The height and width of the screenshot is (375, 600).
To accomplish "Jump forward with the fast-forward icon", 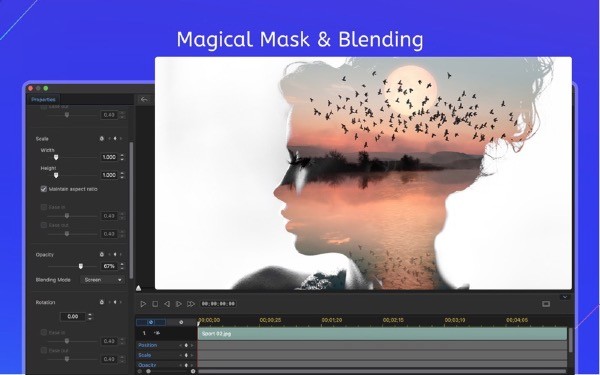I will click(191, 304).
